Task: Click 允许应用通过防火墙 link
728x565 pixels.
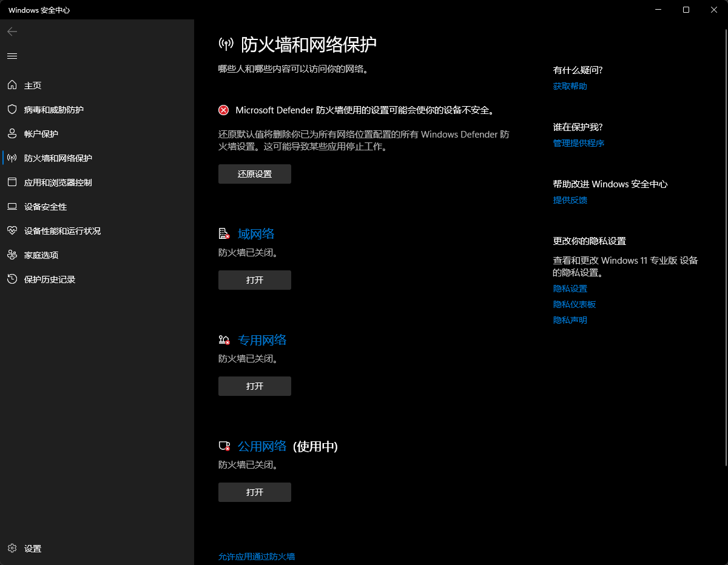Action: 257,557
